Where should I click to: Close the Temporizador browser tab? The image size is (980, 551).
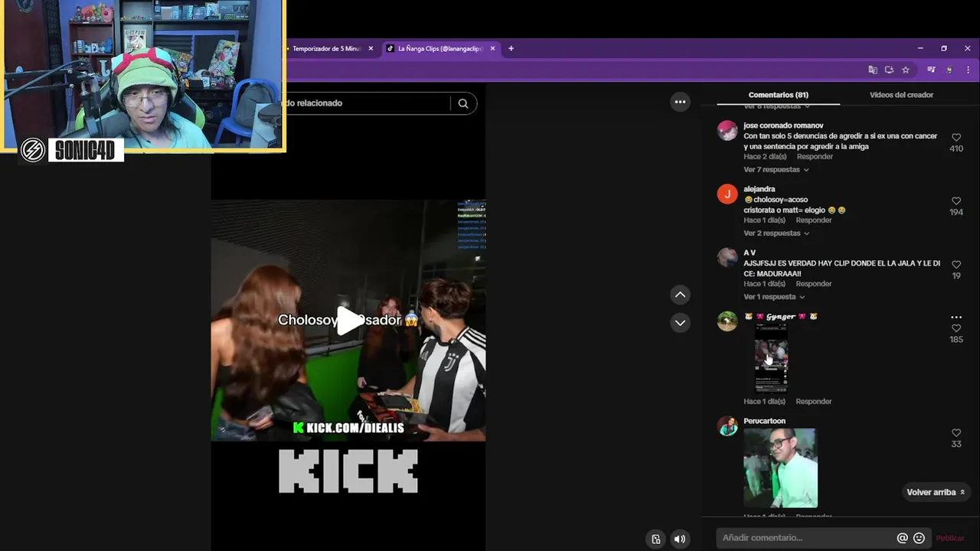[x=371, y=48]
